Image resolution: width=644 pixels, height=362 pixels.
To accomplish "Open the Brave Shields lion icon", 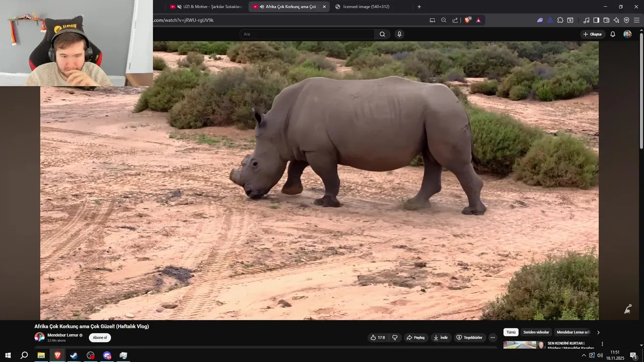I will (x=467, y=20).
